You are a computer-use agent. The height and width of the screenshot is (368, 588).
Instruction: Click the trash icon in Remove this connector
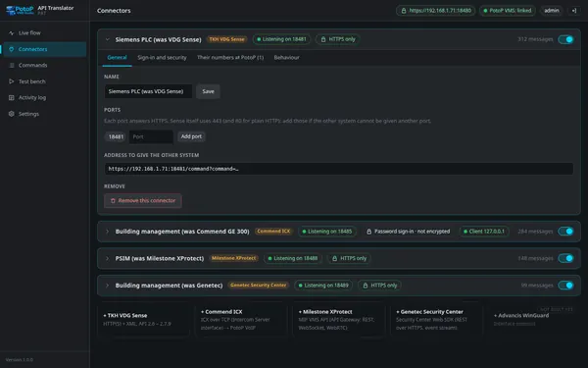click(113, 201)
